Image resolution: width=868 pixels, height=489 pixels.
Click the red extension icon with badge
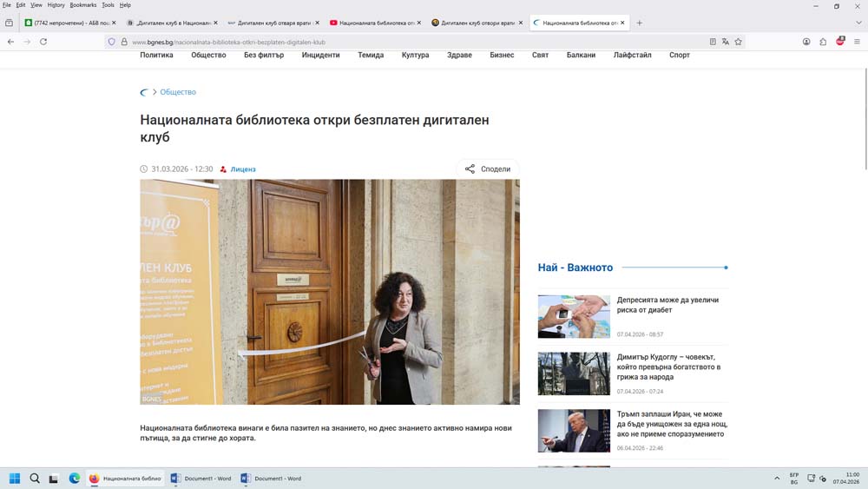(839, 41)
